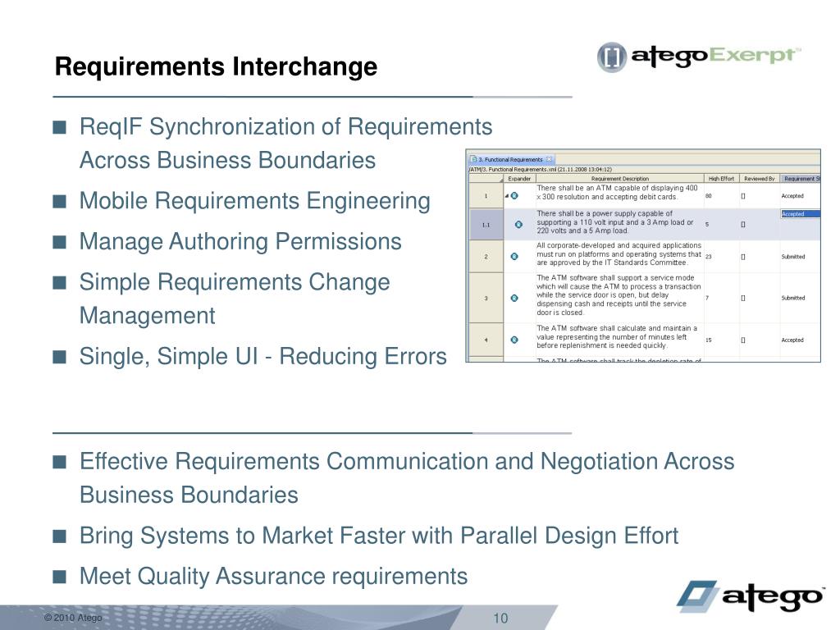Select row header 3
This screenshot has width=840, height=630.
click(x=486, y=298)
